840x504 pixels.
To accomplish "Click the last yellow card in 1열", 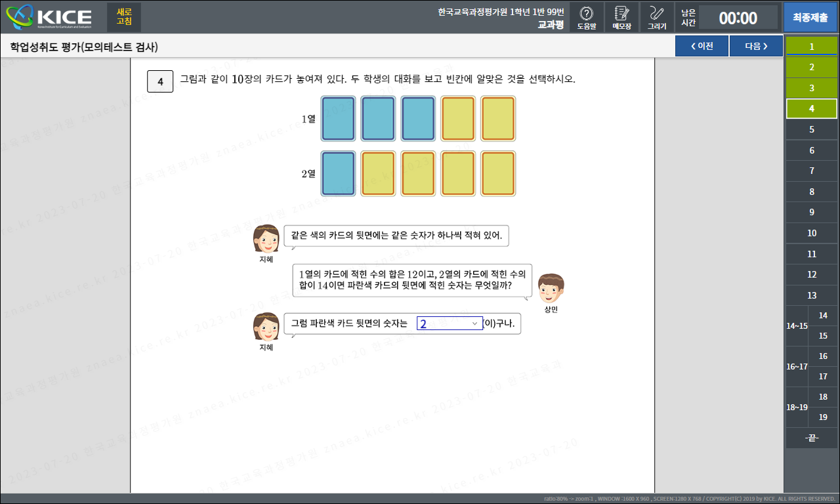I will pyautogui.click(x=498, y=119).
